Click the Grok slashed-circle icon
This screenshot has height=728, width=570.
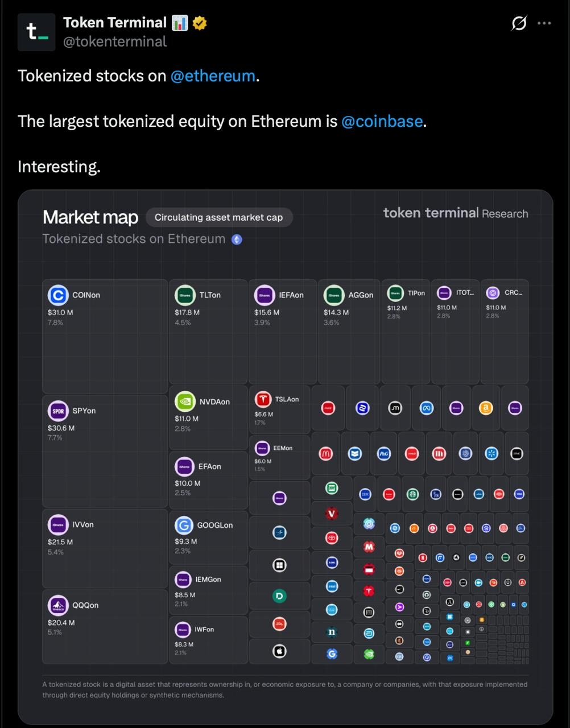pos(519,23)
